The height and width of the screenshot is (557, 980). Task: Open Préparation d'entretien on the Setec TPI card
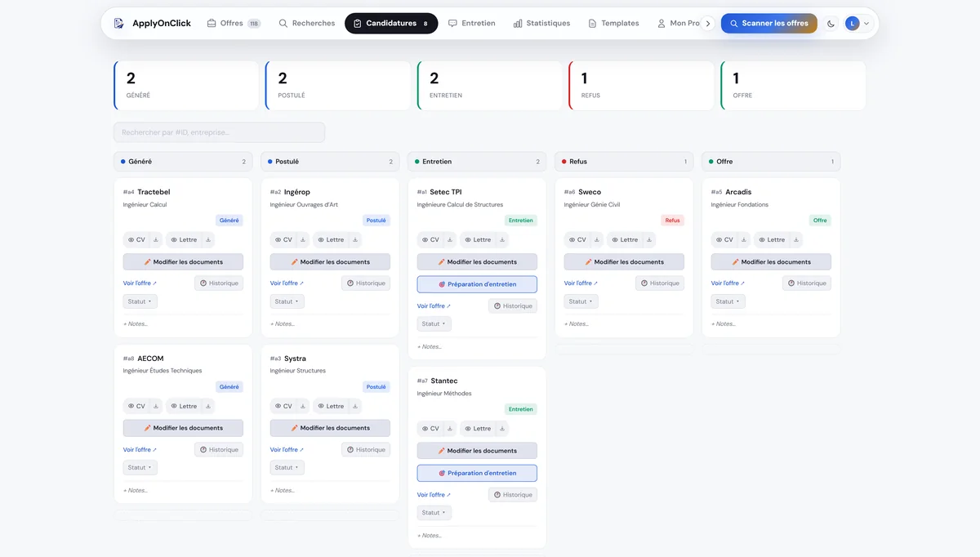[x=477, y=284]
